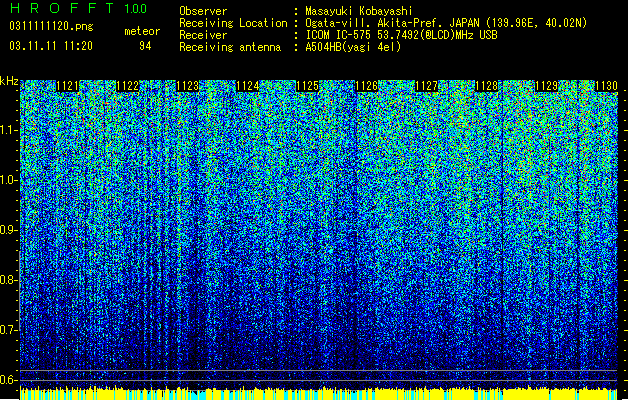This screenshot has height=400, width=629.
Task: Click the yellow signal level strip
Action: (x=319, y=394)
